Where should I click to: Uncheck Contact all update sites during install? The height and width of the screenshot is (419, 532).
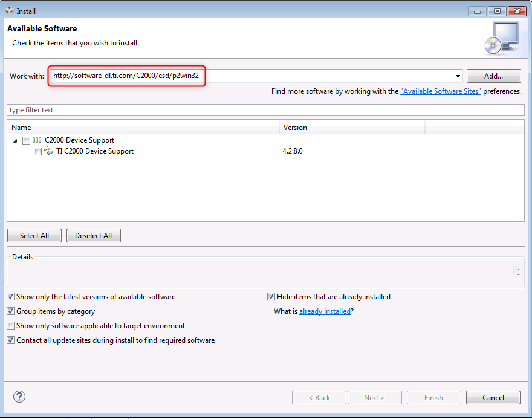[x=10, y=340]
